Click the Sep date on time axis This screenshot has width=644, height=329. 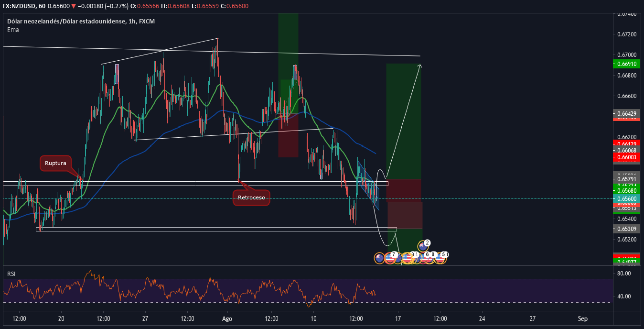pos(582,318)
